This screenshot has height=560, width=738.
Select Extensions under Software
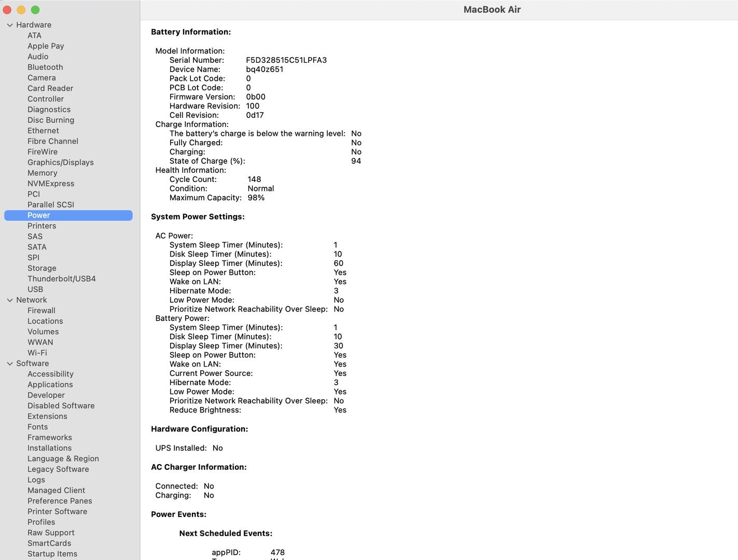pos(47,416)
